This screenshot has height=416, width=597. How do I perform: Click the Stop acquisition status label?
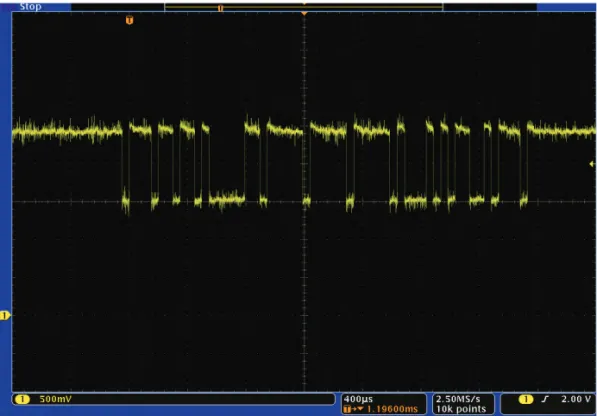tap(30, 6)
